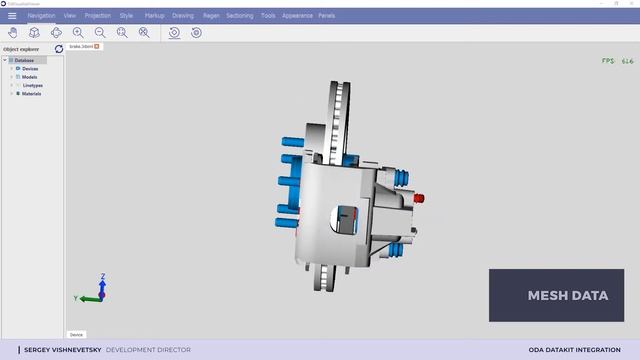Open the Sectioning menu
640x360 pixels.
click(240, 16)
